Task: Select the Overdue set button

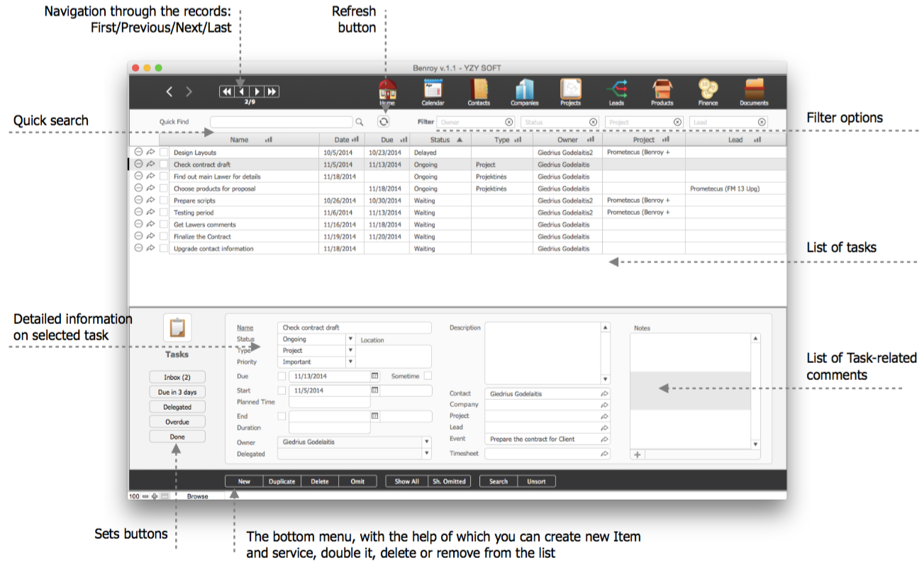Action: pyautogui.click(x=177, y=422)
